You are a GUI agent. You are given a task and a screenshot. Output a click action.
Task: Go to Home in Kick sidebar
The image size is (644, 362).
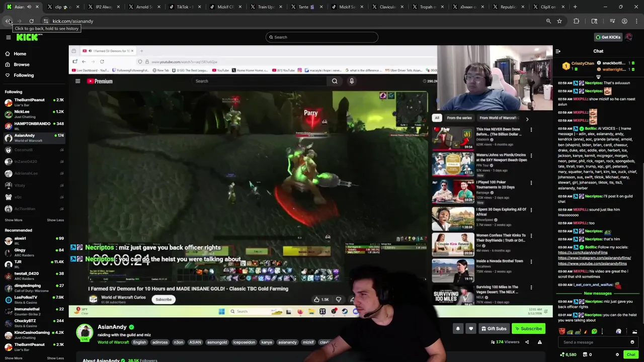point(20,54)
